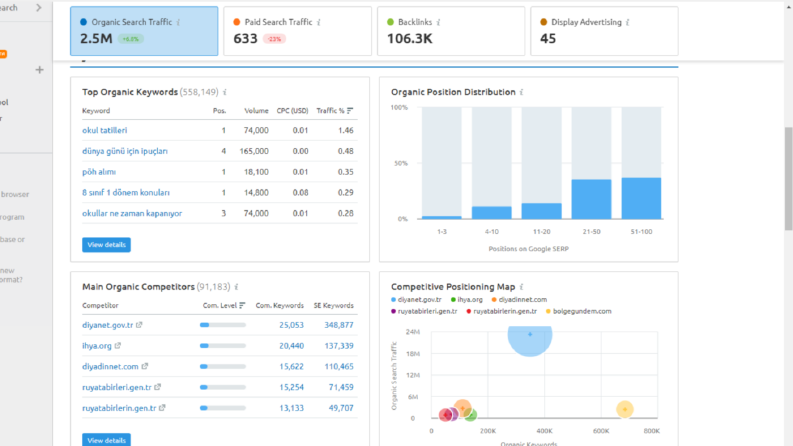The width and height of the screenshot is (793, 446).
Task: Expand the sidebar chevron arrow
Action: (x=39, y=8)
